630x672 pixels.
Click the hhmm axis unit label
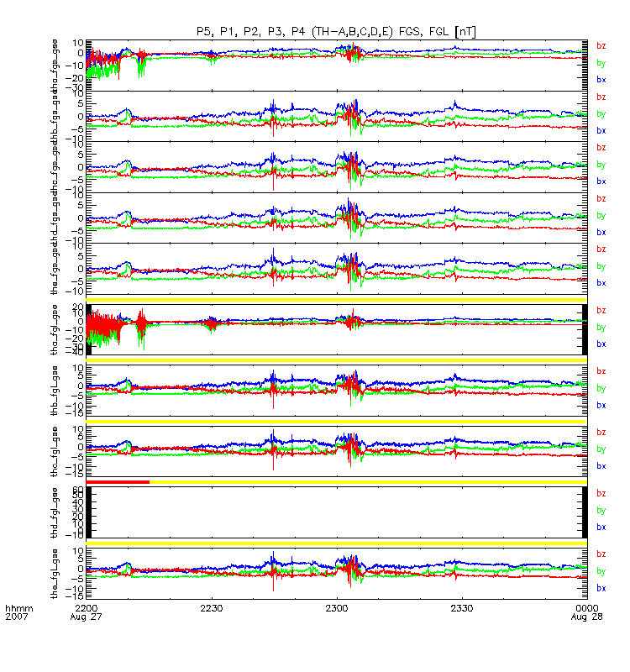[x=18, y=608]
